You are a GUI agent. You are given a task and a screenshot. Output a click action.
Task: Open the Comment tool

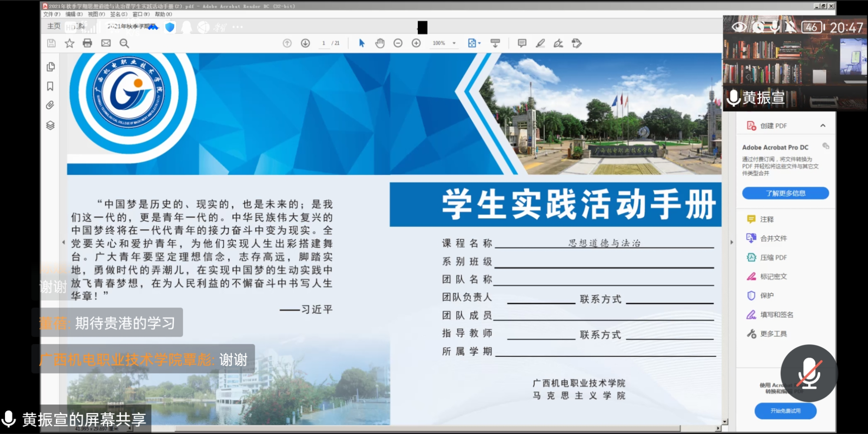(x=522, y=43)
